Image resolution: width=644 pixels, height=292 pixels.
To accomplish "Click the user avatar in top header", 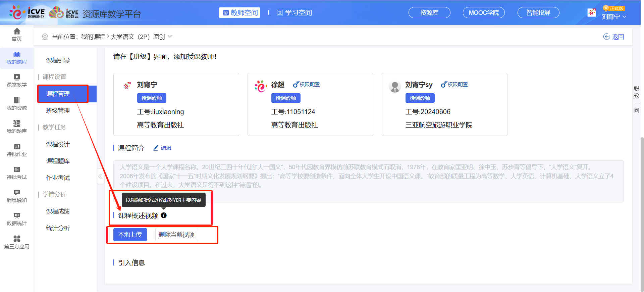I will click(x=592, y=13).
